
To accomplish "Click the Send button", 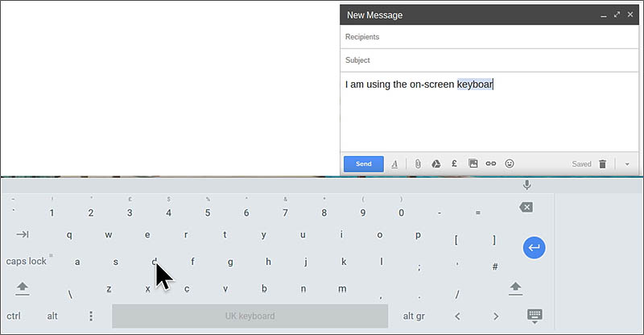I will pos(364,164).
